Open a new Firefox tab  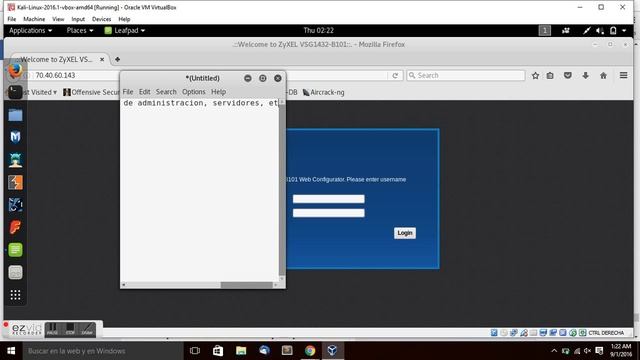tap(117, 59)
